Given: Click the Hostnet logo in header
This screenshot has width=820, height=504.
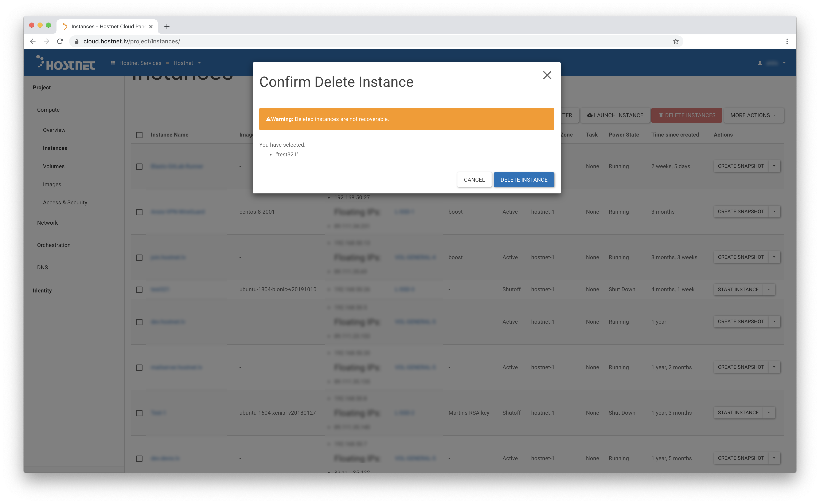Looking at the screenshot, I should pos(66,63).
